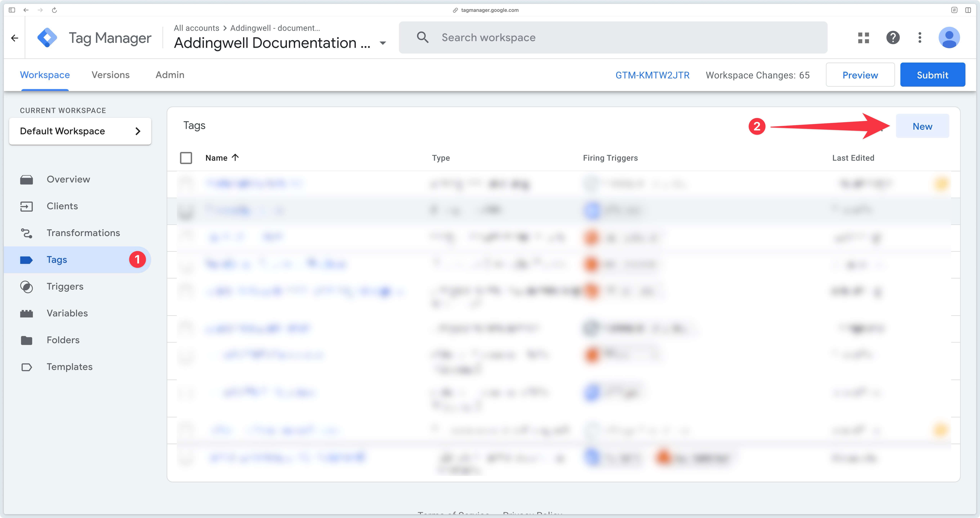
Task: Switch to the Versions tab
Action: click(111, 75)
